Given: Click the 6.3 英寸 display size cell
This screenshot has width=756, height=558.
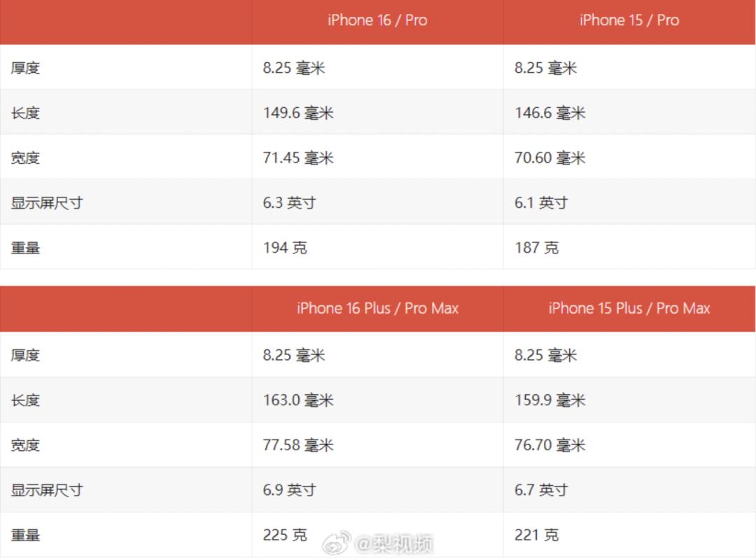Looking at the screenshot, I should tap(289, 202).
